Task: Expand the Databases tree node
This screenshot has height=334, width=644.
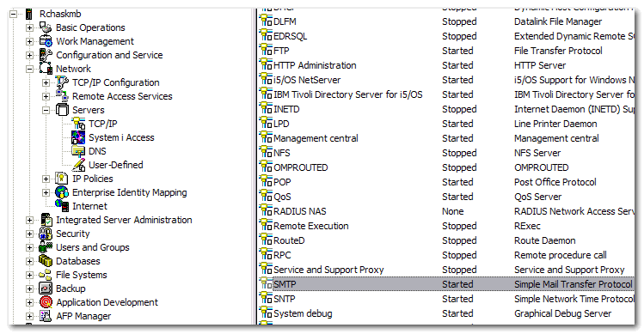Action: [29, 261]
